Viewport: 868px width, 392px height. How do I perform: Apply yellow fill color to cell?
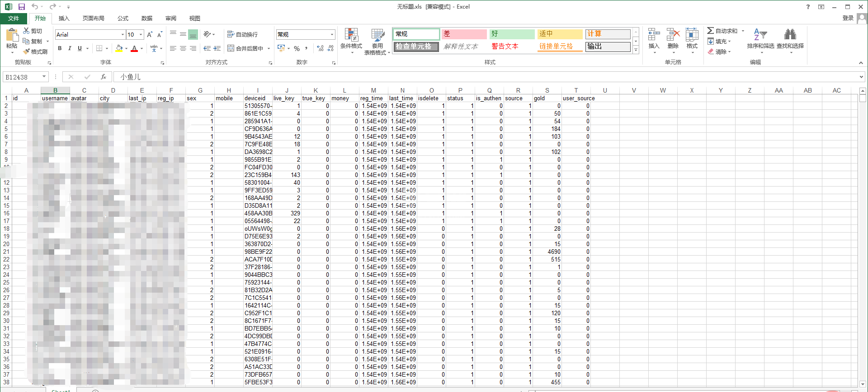[x=119, y=48]
